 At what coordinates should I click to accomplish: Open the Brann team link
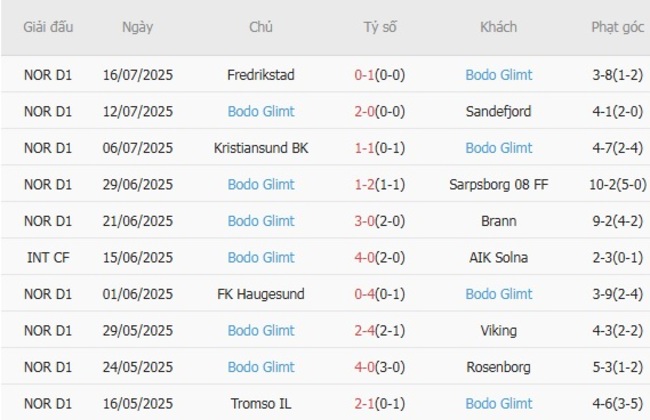pos(499,221)
